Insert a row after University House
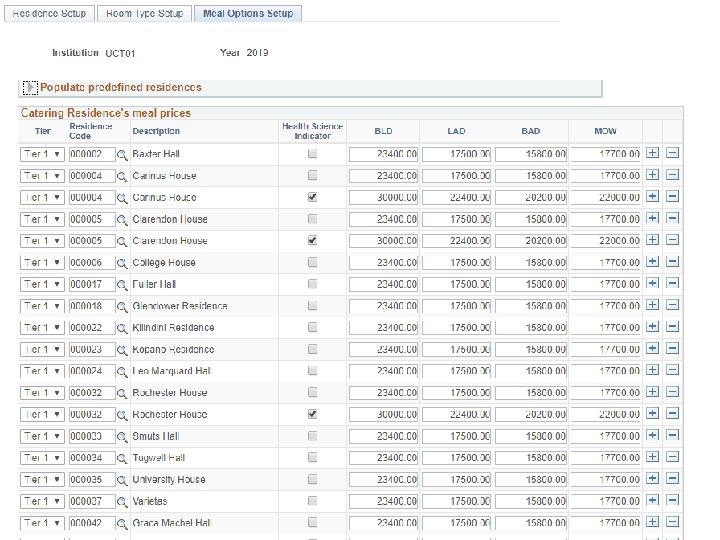 (652, 480)
